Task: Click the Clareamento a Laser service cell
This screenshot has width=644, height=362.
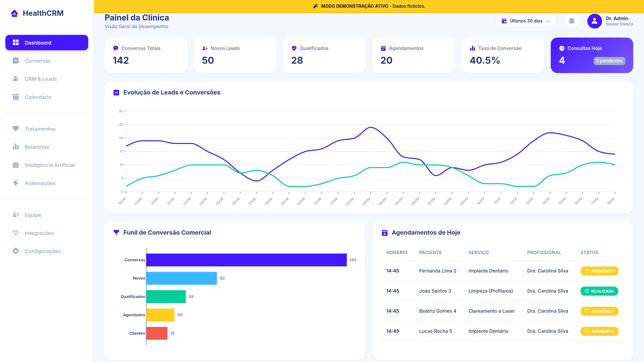Action: coord(492,311)
